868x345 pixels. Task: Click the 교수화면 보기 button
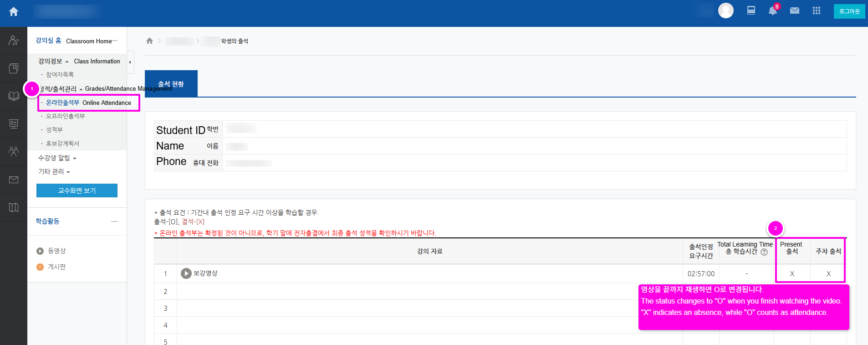pyautogui.click(x=77, y=191)
